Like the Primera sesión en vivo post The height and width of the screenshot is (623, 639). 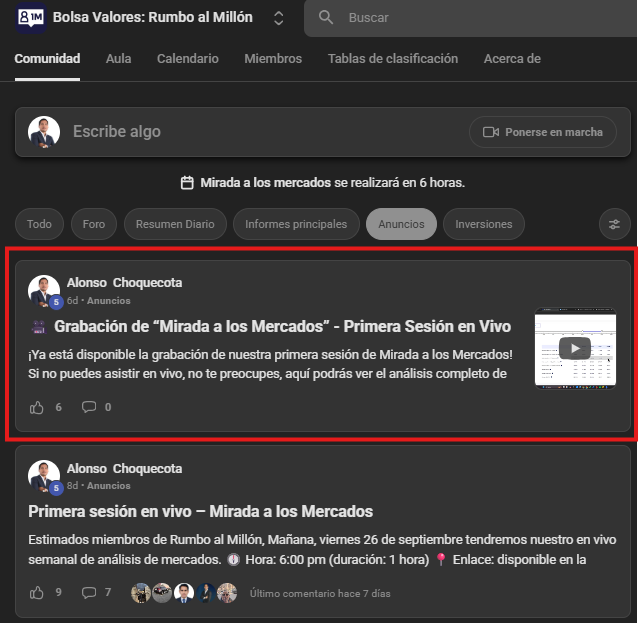tap(37, 592)
